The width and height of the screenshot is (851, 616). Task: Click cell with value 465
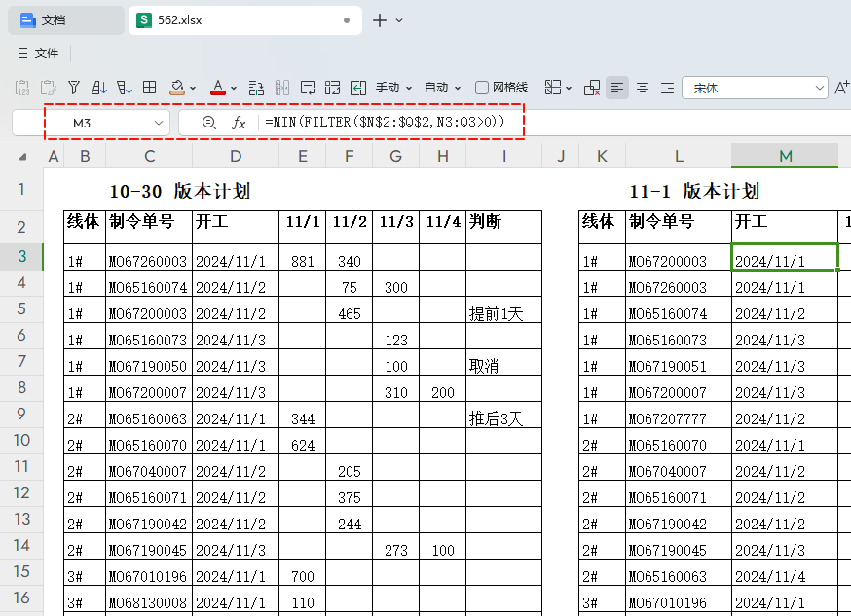(x=349, y=309)
